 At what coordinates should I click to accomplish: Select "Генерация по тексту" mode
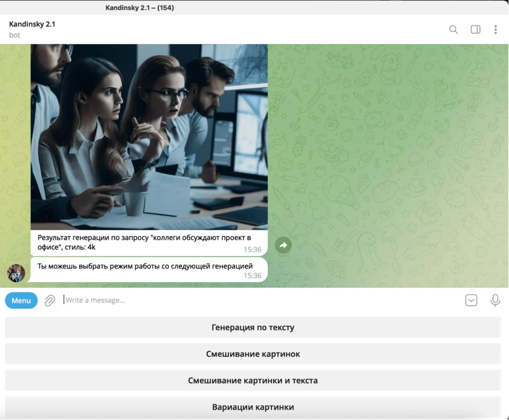[x=253, y=328]
